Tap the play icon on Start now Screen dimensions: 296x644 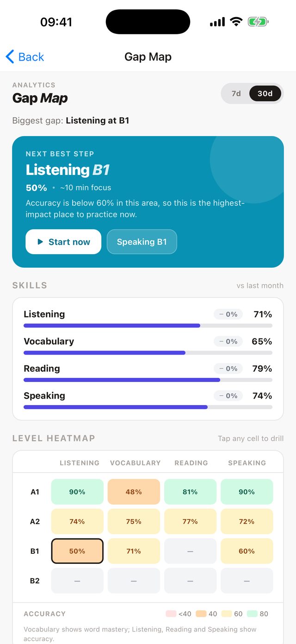(x=40, y=242)
